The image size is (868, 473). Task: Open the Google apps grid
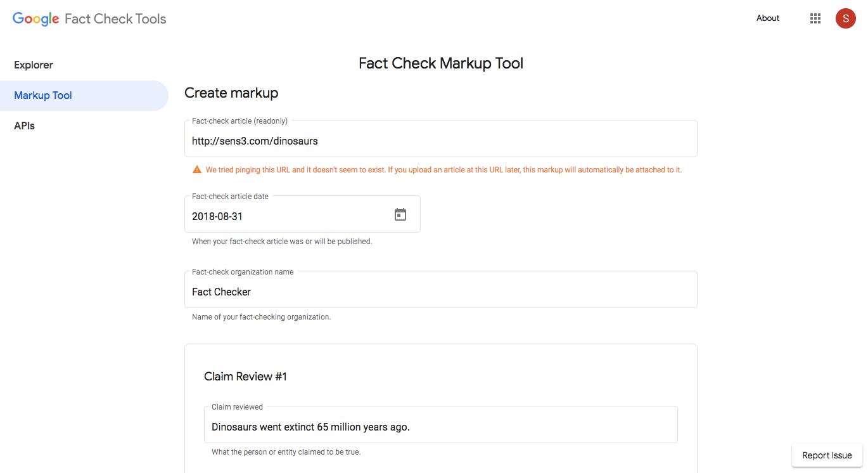pos(815,18)
